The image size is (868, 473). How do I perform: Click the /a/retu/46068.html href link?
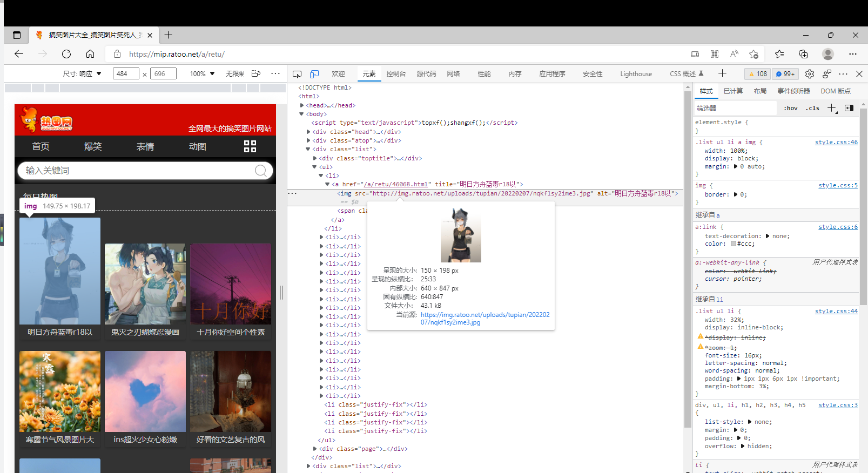[x=396, y=184]
